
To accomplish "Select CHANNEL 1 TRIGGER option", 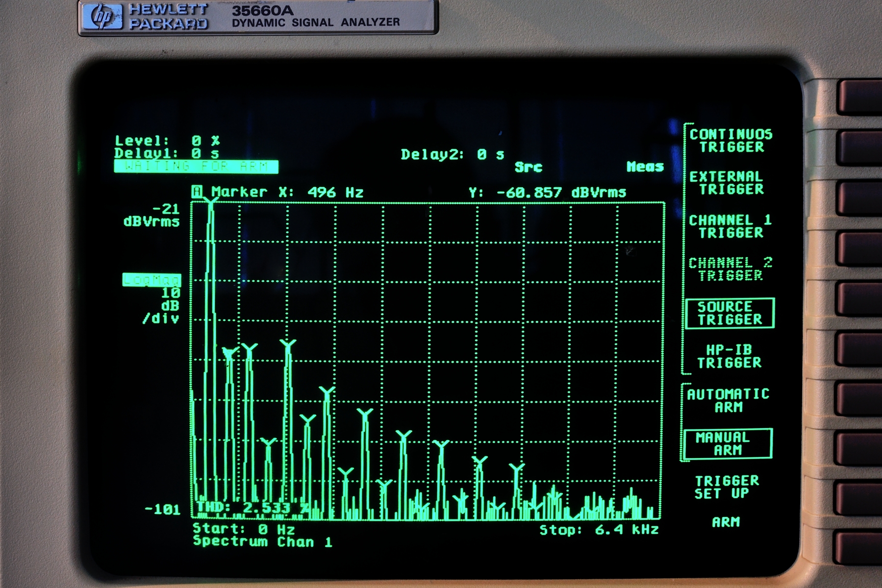I will [730, 226].
